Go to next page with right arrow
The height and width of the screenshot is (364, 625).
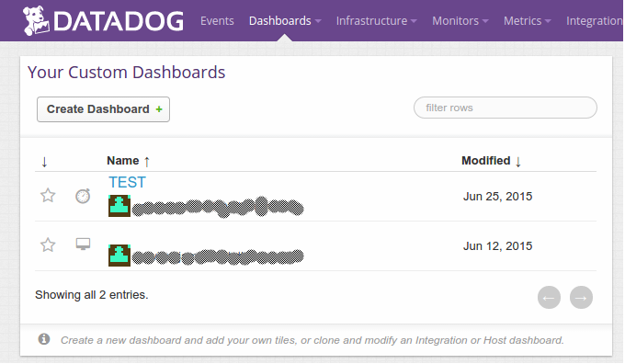pos(581,298)
